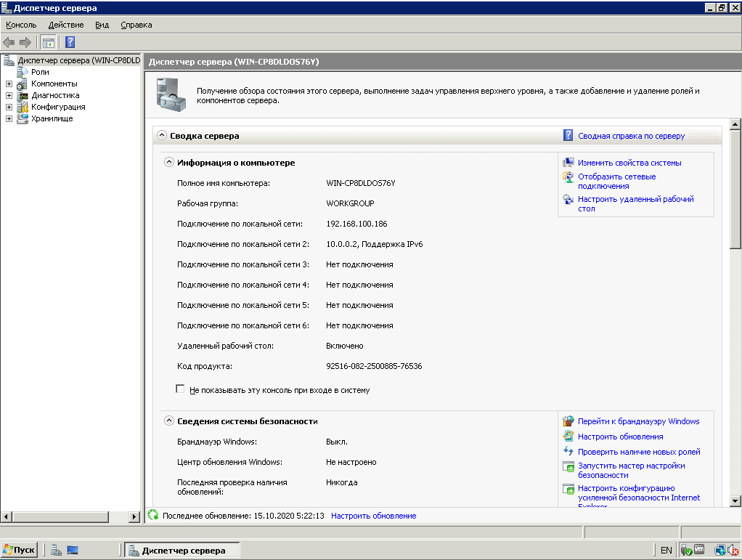
Task: Click Настроить удаленный рабочий стол link
Action: [635, 204]
